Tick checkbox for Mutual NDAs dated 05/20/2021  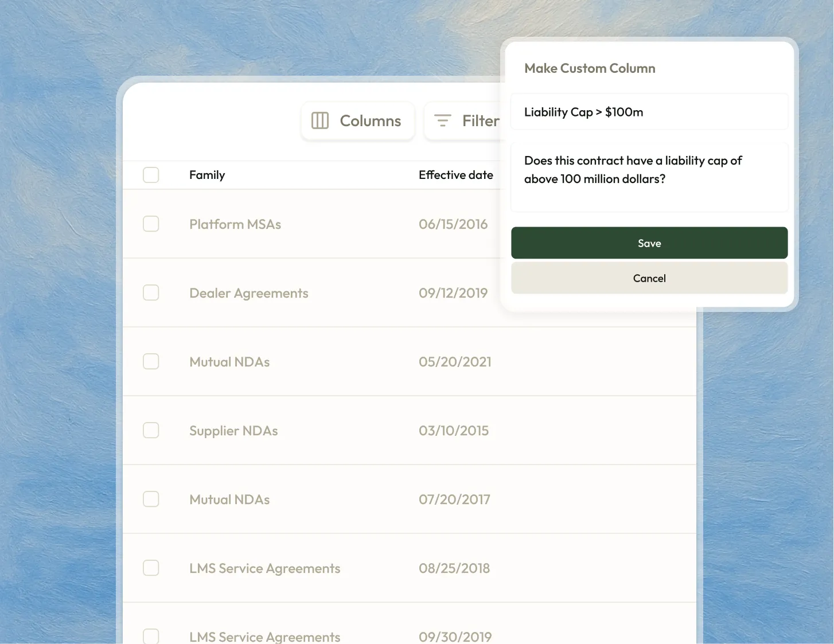(x=151, y=362)
